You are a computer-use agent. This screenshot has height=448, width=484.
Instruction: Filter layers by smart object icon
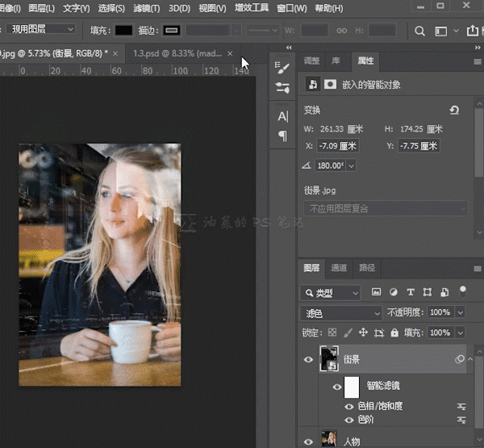pyautogui.click(x=444, y=292)
